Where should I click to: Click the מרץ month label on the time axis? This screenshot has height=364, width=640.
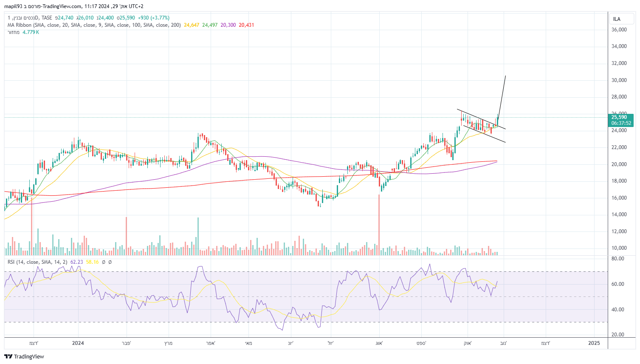169,343
